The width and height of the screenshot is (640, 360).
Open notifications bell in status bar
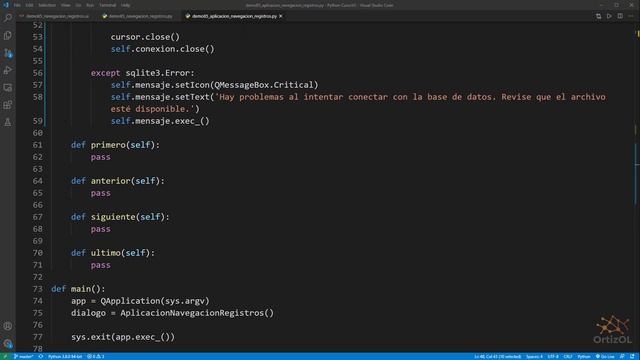pos(632,356)
